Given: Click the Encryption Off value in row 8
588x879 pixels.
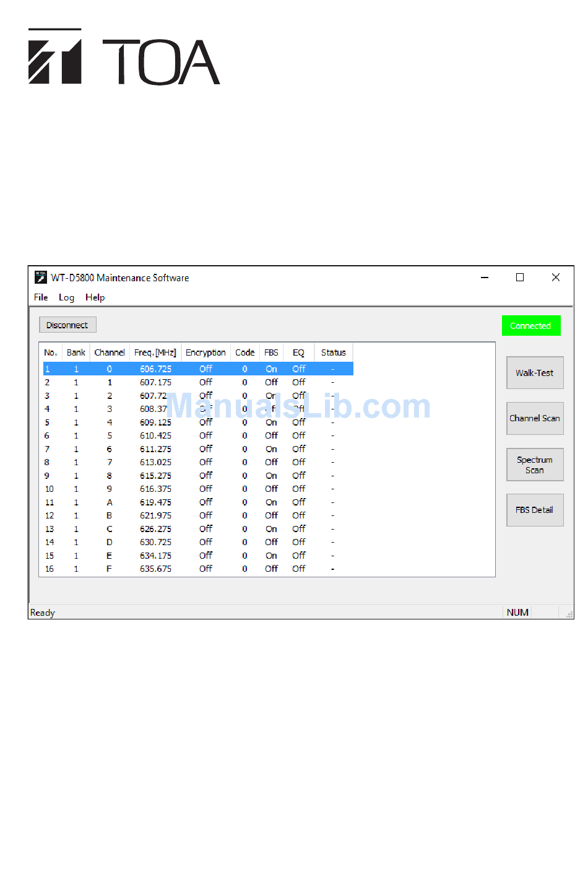Looking at the screenshot, I should [205, 463].
